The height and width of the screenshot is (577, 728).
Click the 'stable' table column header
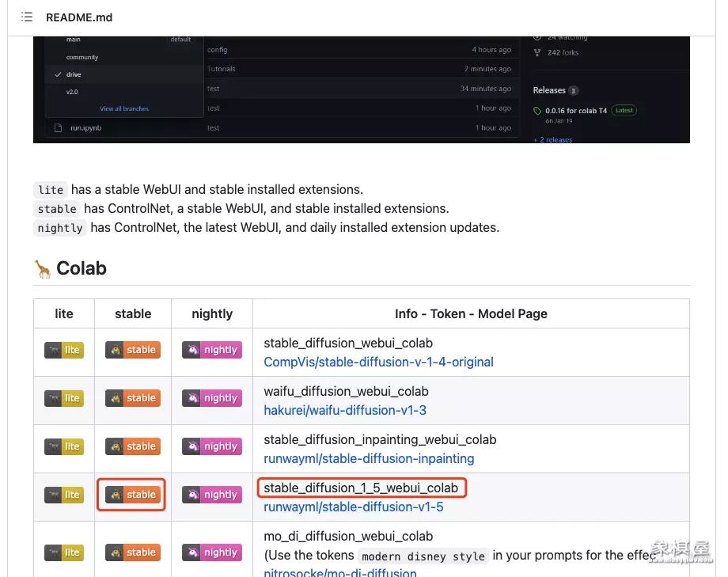coord(133,313)
